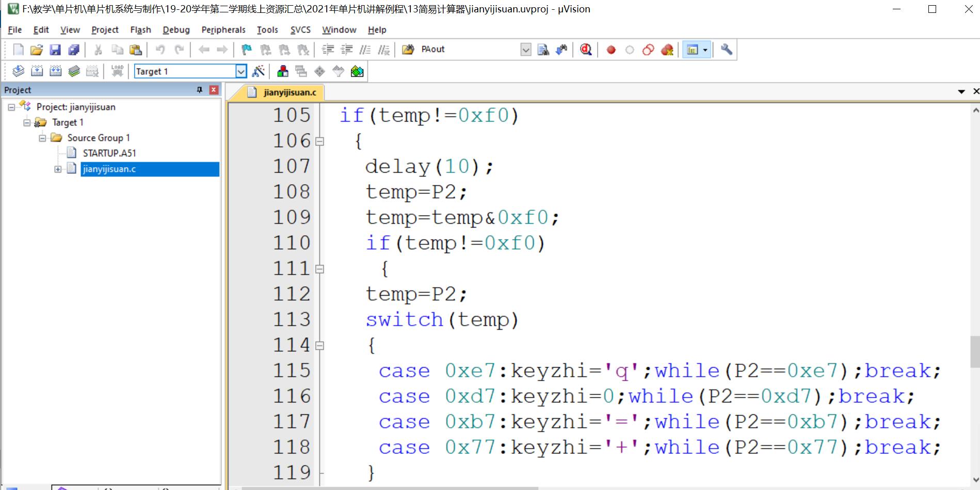Enable/disable breakpoint white circle
This screenshot has width=980, height=490.
pos(630,50)
